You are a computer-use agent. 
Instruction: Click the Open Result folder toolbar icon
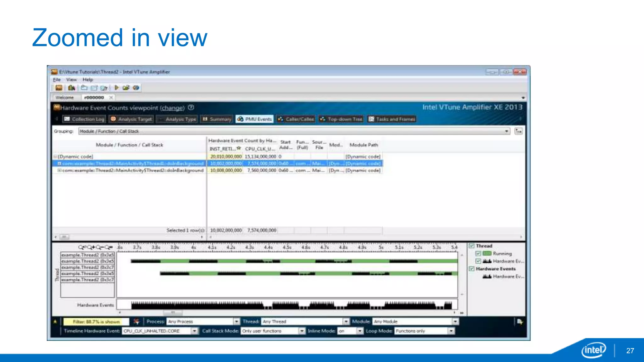click(84, 88)
